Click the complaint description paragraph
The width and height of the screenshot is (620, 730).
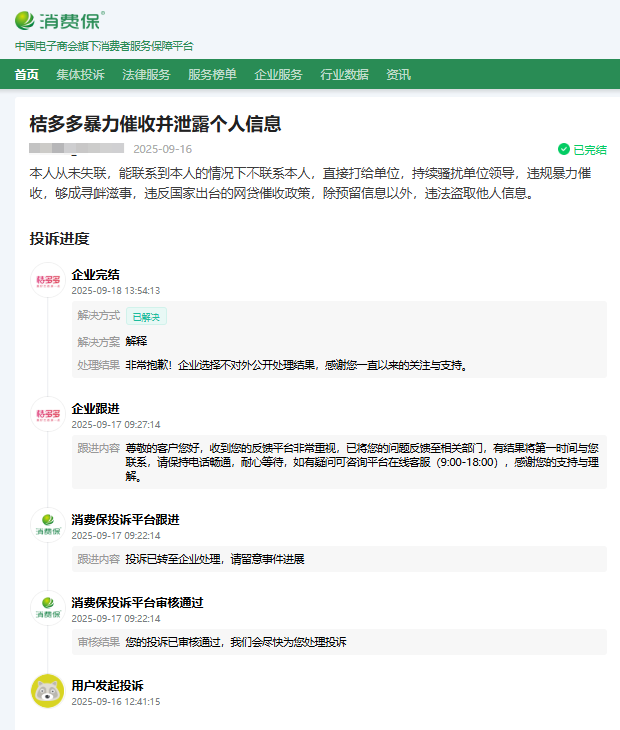click(x=310, y=183)
